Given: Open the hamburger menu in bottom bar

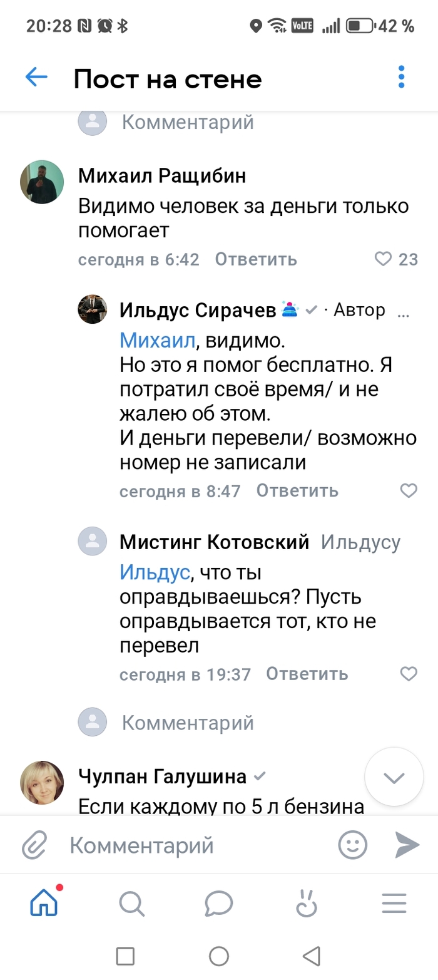Looking at the screenshot, I should coord(394,904).
